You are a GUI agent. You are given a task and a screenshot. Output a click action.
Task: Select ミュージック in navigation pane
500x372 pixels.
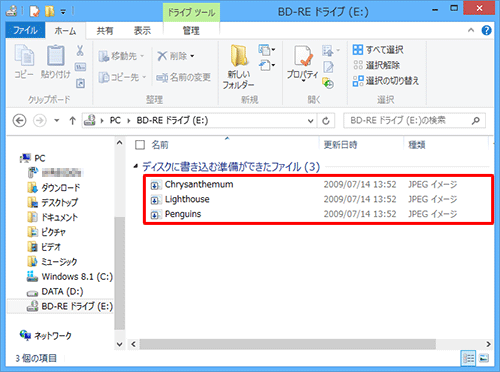tap(53, 262)
